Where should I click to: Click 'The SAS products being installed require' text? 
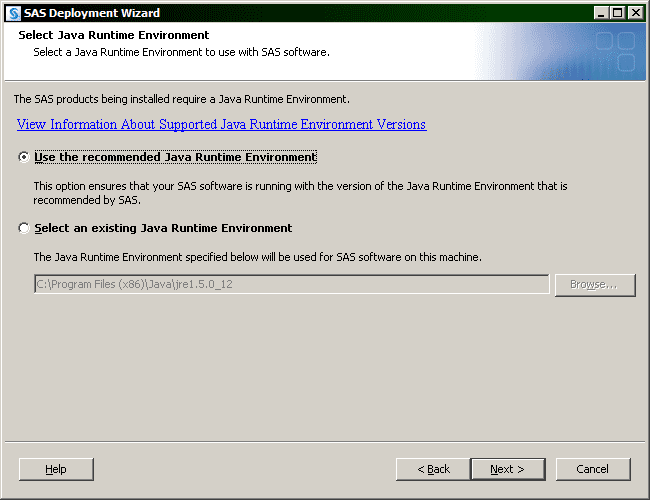[x=182, y=99]
